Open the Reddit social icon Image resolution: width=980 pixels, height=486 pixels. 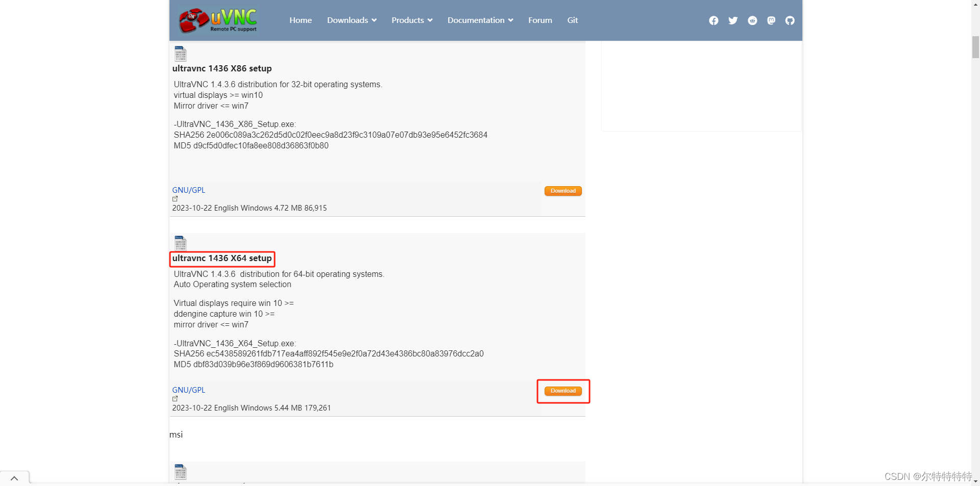coord(752,20)
